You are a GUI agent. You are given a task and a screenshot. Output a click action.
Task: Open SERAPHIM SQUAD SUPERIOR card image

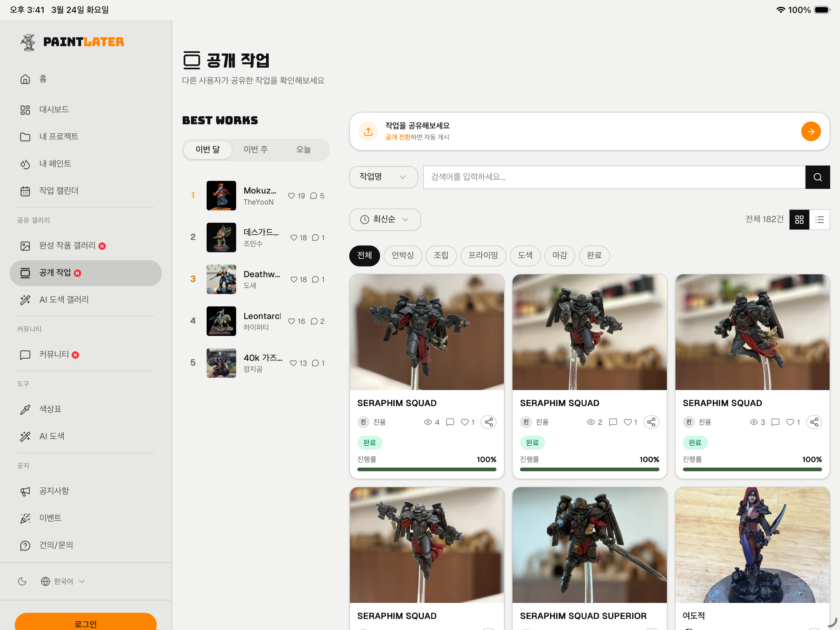coord(589,545)
